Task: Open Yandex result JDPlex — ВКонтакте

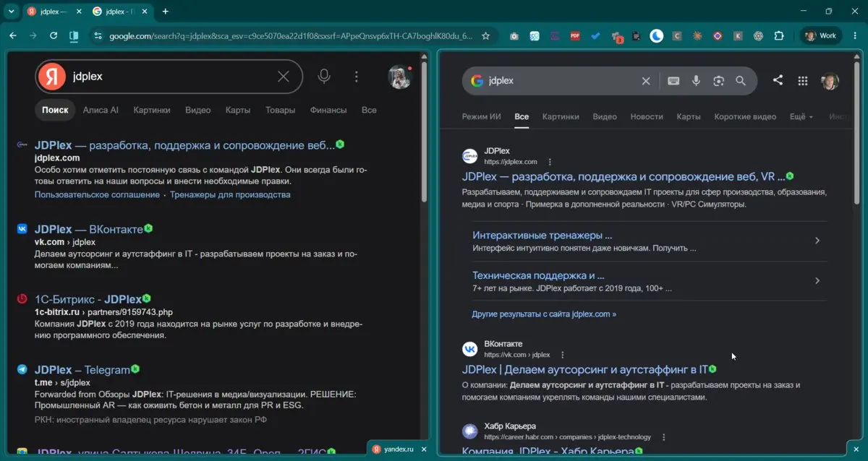Action: 89,229
